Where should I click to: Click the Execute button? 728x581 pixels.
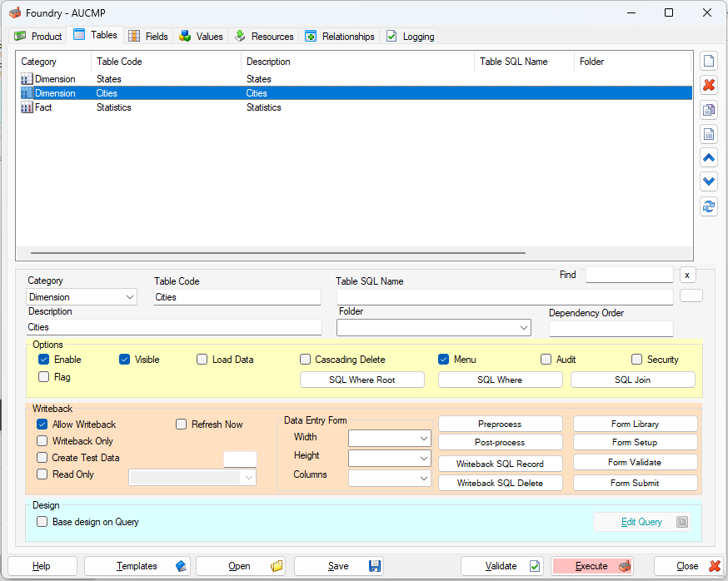point(592,566)
